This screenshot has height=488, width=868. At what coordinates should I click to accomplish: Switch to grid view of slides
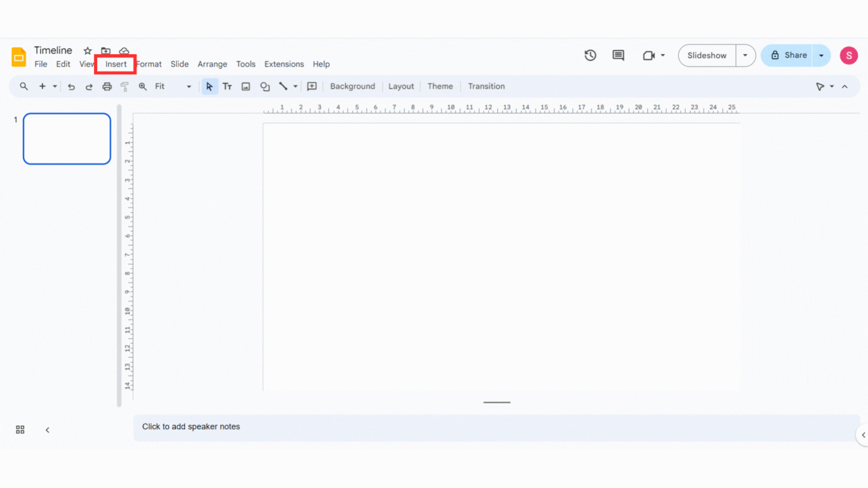click(x=20, y=429)
